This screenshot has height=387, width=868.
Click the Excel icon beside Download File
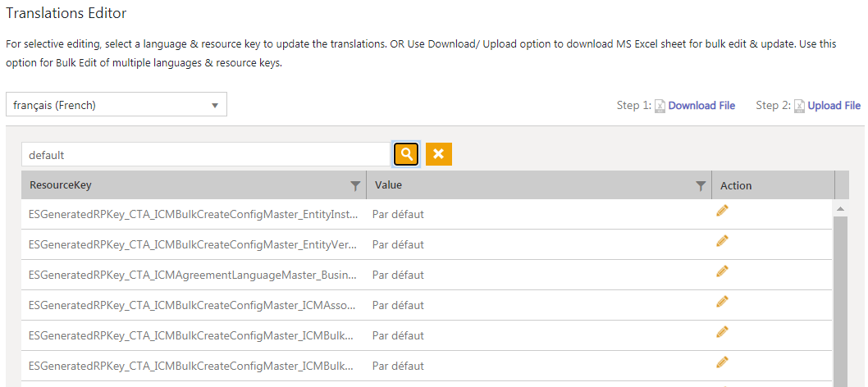click(660, 106)
